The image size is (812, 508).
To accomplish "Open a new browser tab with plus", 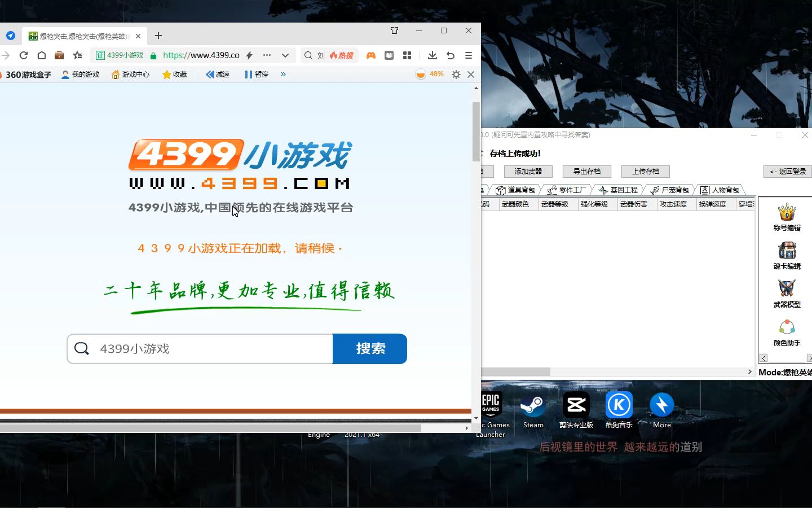I will 158,36.
